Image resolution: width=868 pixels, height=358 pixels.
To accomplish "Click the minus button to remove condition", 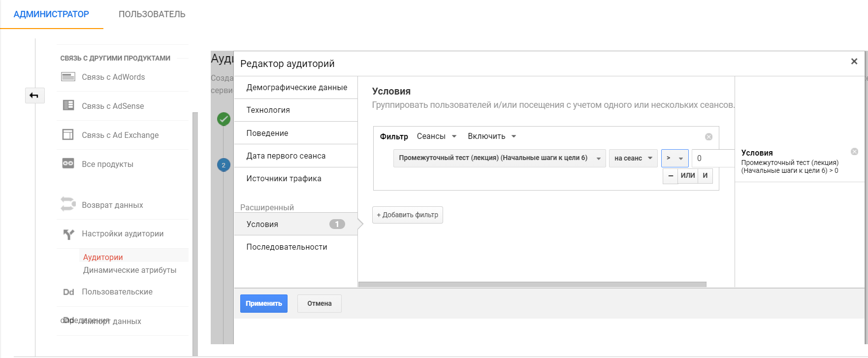I will coord(671,176).
